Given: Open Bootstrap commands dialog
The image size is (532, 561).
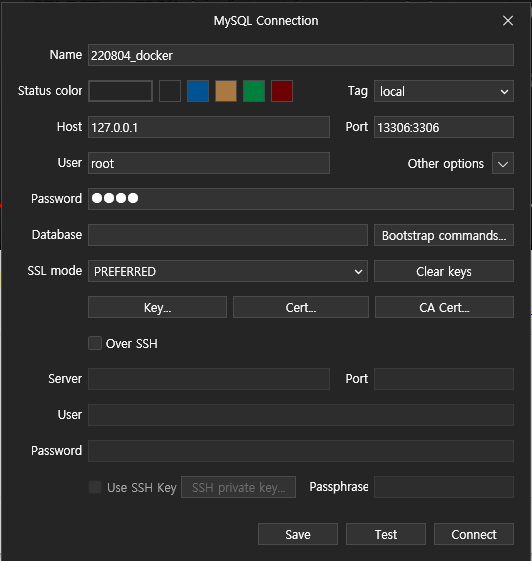Looking at the screenshot, I should (444, 235).
